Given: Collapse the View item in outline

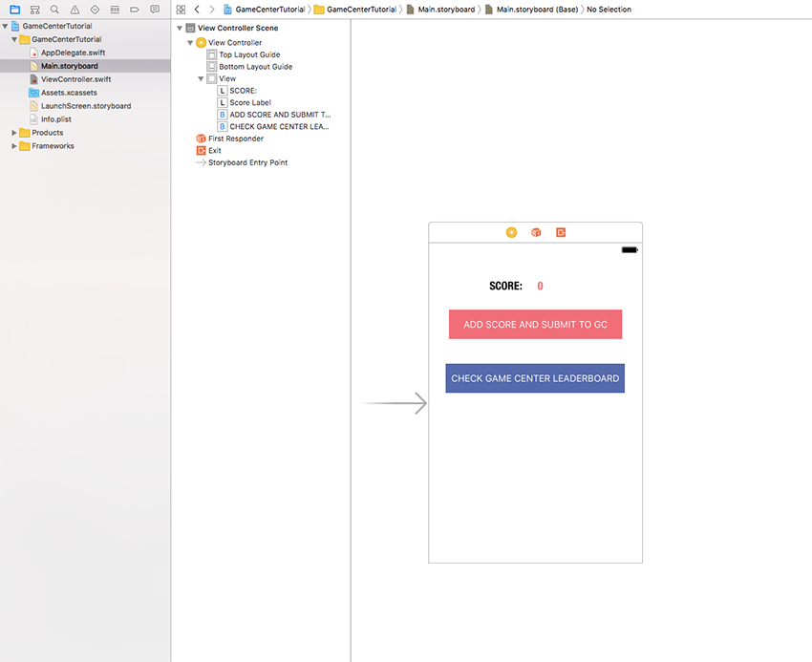Looking at the screenshot, I should pos(201,78).
